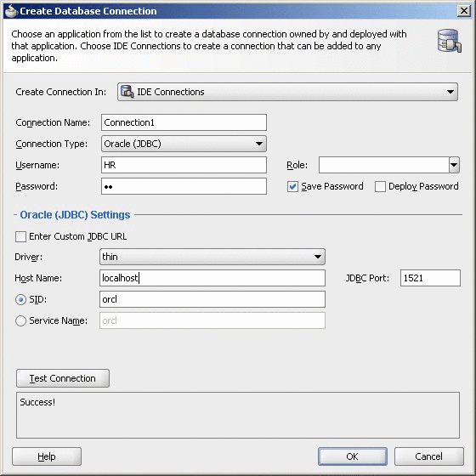
Task: Select the Service Name radio button
Action: (x=20, y=320)
